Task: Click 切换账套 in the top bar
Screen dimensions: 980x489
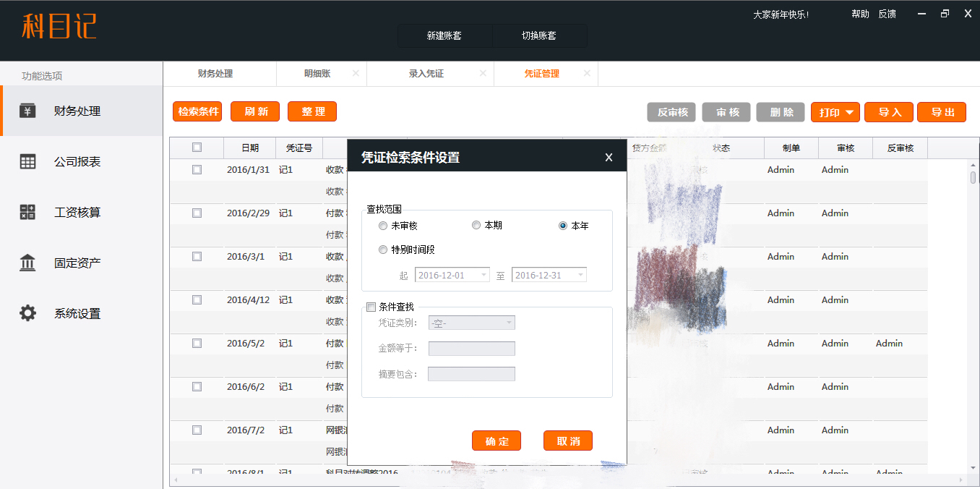Action: 539,35
